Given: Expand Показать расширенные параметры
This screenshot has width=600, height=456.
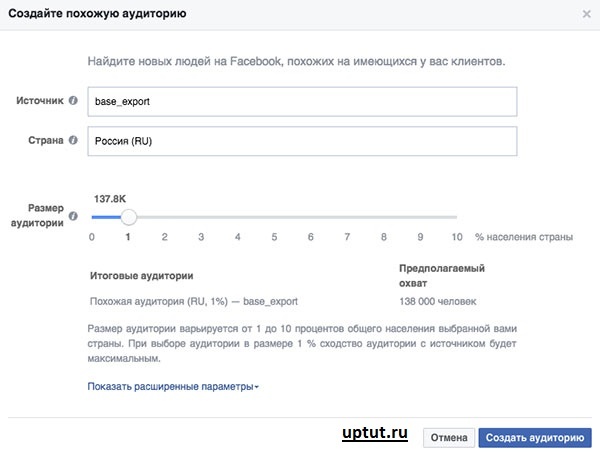Looking at the screenshot, I should click(x=173, y=387).
